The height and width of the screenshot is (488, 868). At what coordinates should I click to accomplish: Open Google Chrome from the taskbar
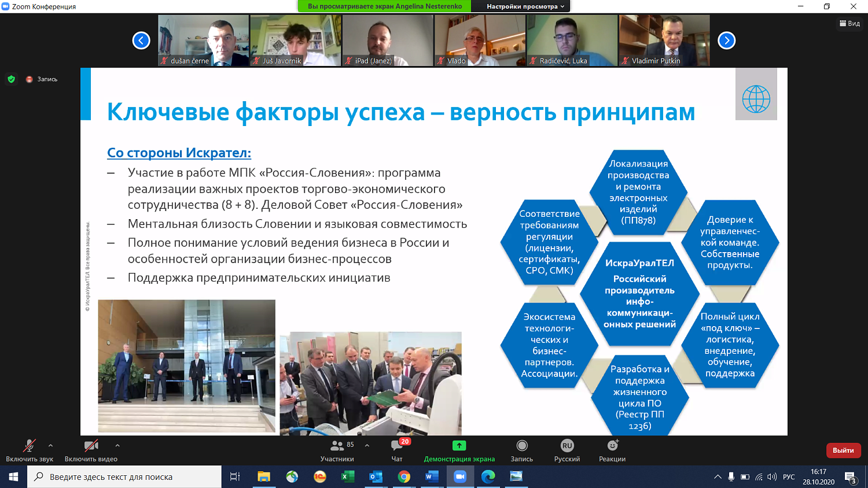tap(404, 476)
